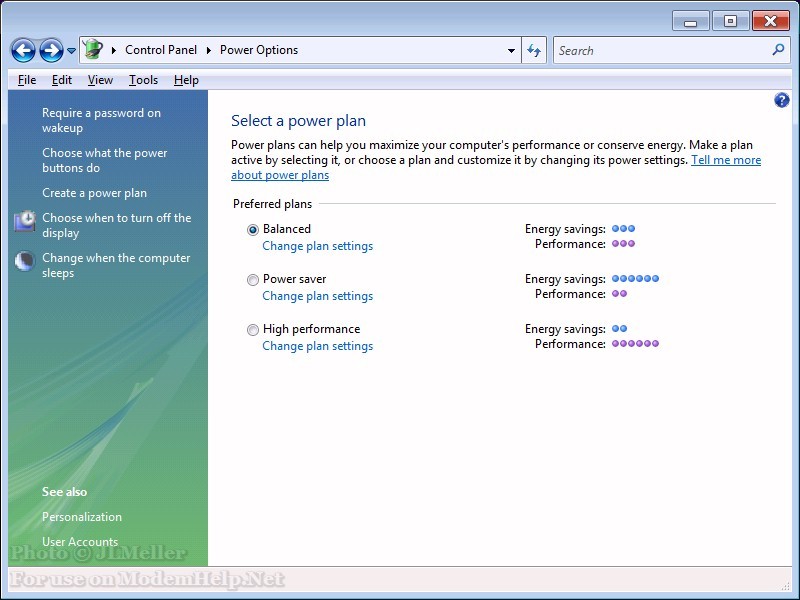Click Balanced plan Energy savings dots

[x=623, y=229]
